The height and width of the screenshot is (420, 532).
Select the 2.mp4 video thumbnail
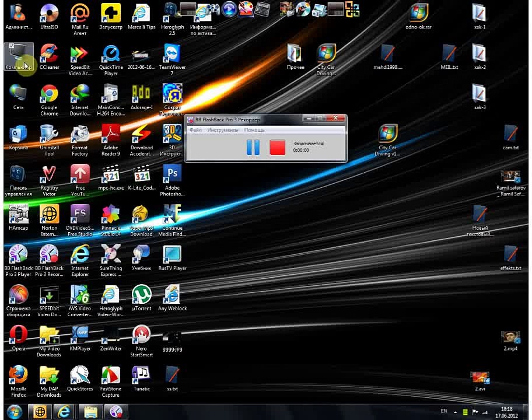tap(510, 341)
